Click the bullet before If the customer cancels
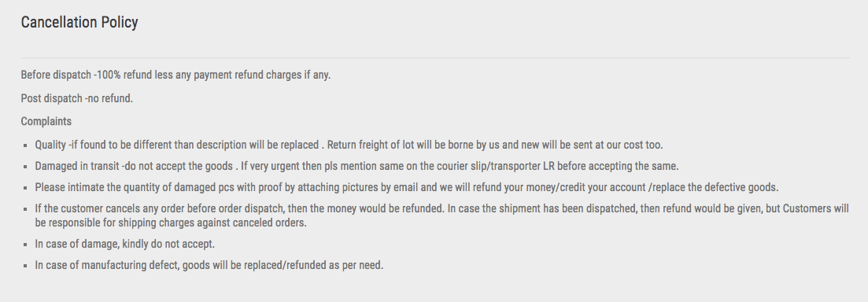868x302 pixels. coord(25,209)
